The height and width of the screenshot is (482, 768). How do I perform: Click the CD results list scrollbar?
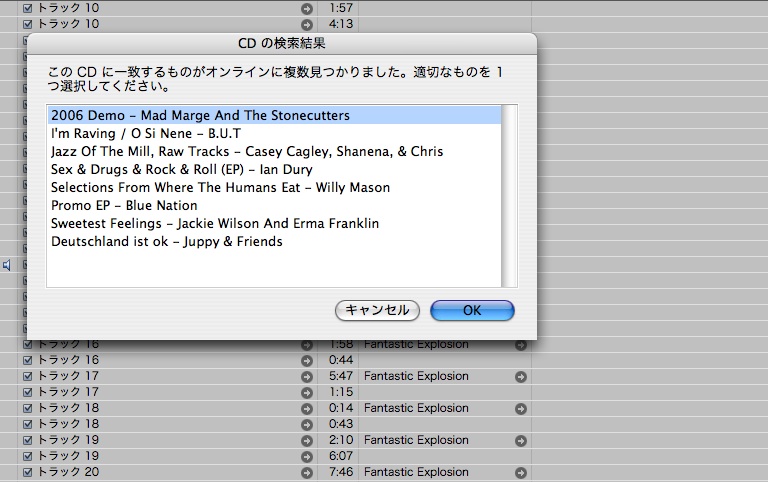[x=509, y=196]
